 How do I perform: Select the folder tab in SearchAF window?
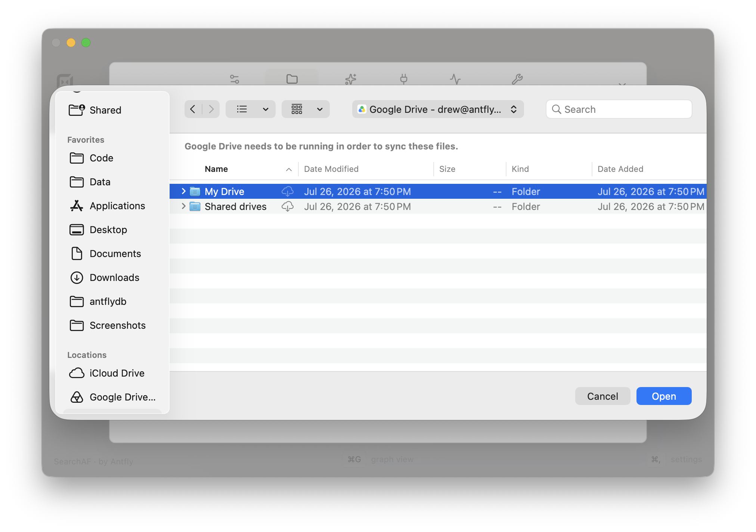coord(292,79)
